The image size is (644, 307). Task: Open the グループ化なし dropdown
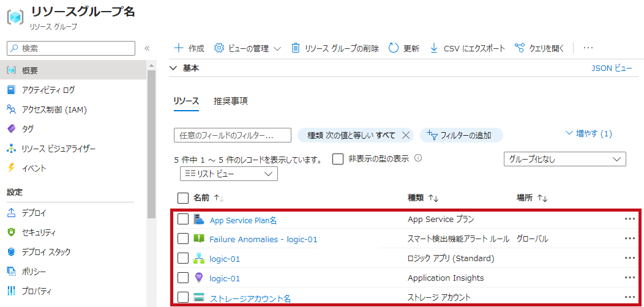[565, 159]
